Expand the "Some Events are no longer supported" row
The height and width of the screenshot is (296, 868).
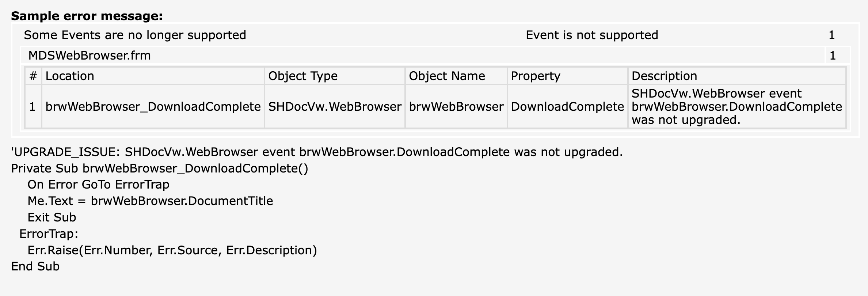click(x=135, y=35)
